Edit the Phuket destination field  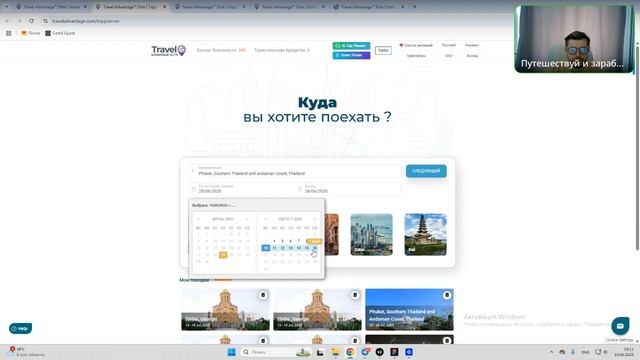(x=295, y=171)
